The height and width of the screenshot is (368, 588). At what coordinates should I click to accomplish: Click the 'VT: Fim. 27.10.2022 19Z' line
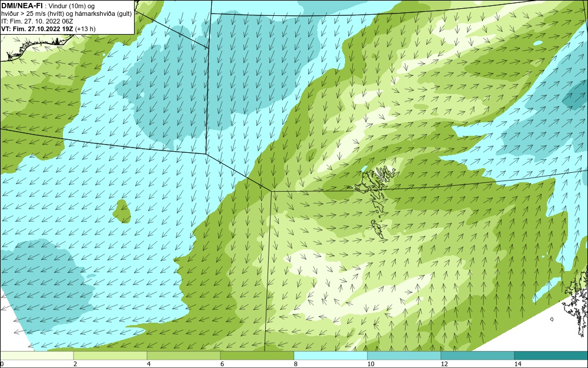(x=37, y=29)
